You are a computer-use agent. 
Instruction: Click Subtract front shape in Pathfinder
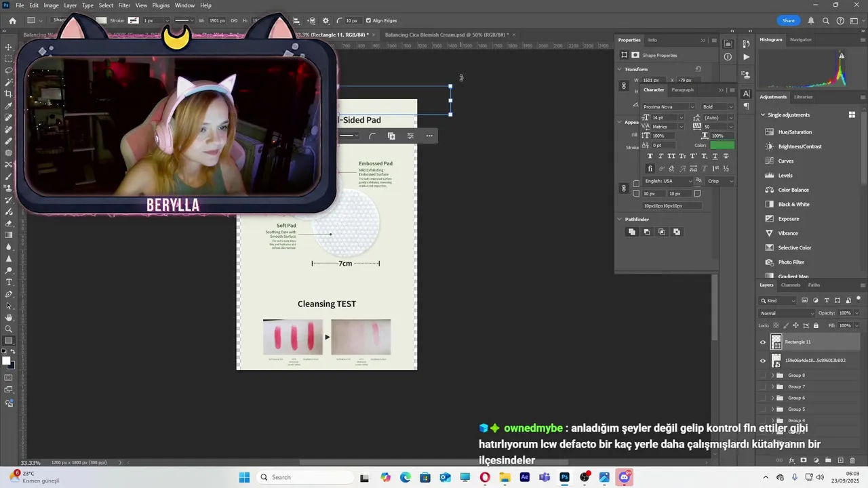(647, 232)
